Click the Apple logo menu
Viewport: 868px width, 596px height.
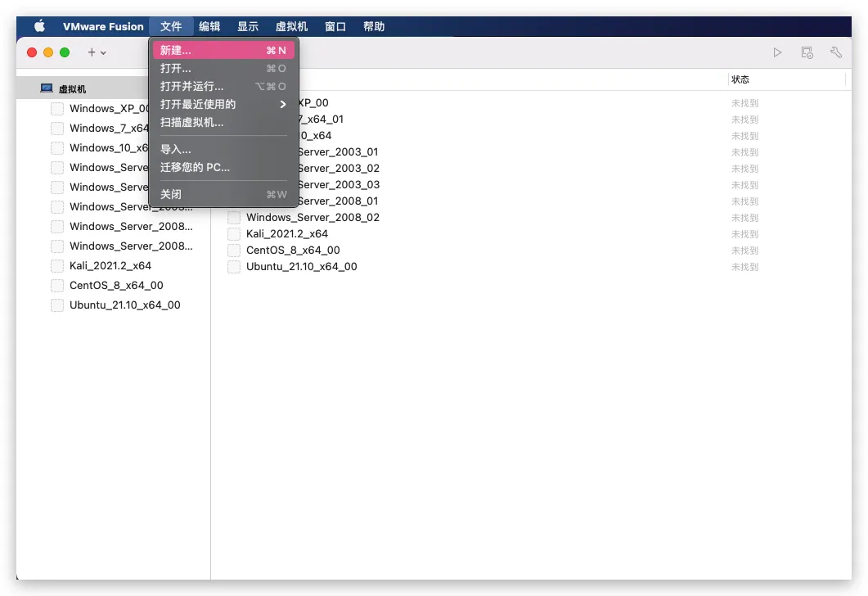(x=40, y=26)
